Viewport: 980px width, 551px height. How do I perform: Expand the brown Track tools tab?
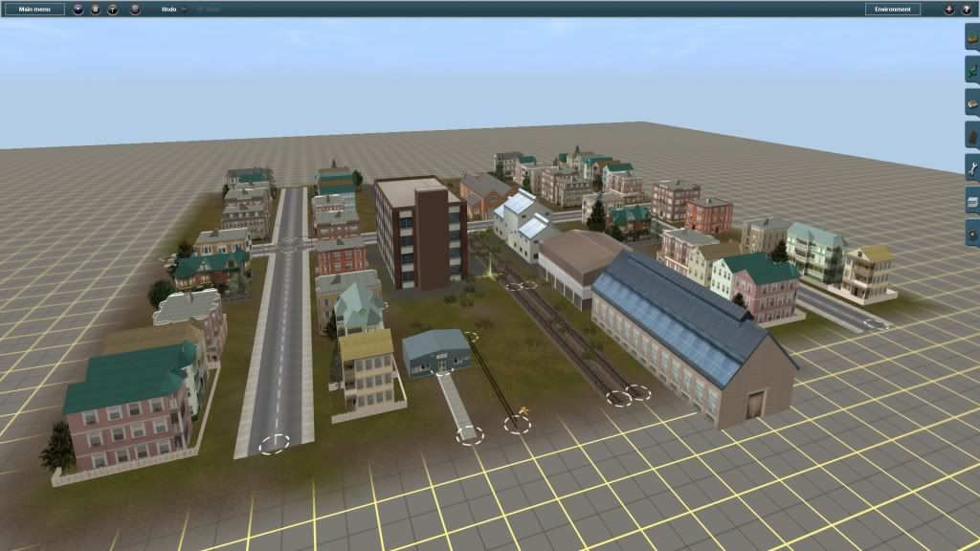click(972, 136)
